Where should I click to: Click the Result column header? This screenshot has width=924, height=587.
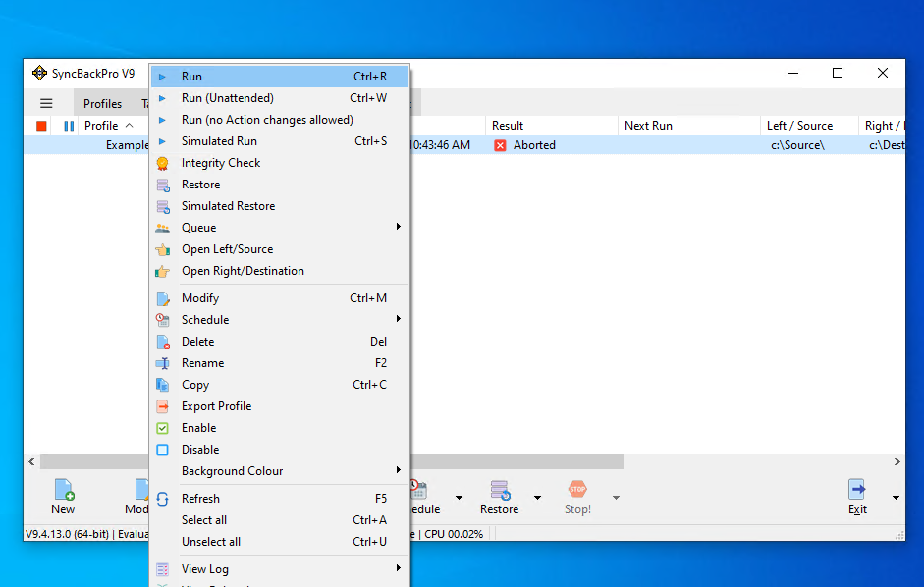click(552, 126)
